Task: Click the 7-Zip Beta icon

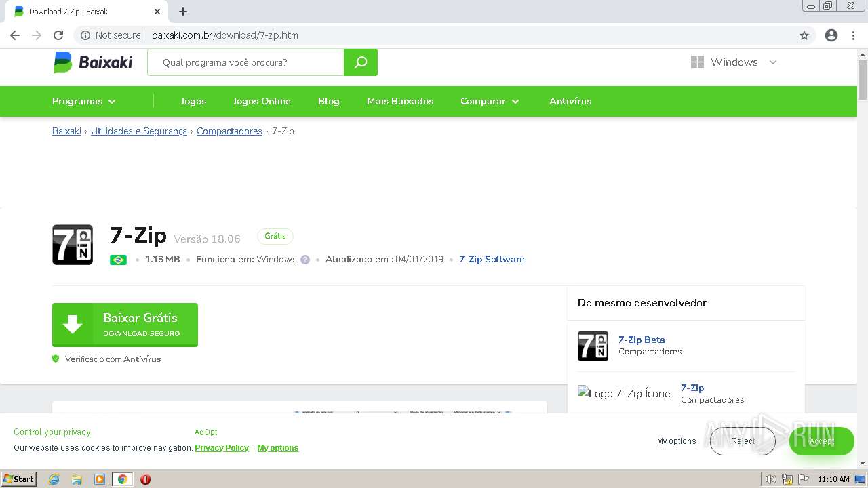Action: pyautogui.click(x=593, y=346)
